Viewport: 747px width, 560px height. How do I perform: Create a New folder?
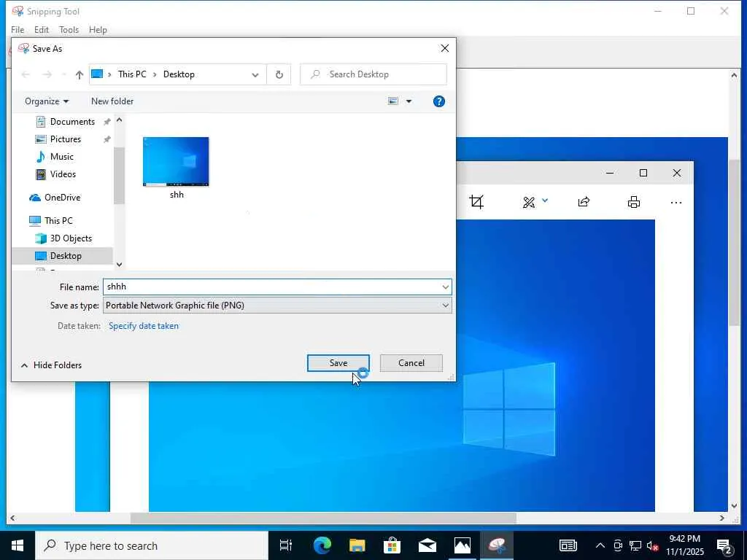coord(112,101)
